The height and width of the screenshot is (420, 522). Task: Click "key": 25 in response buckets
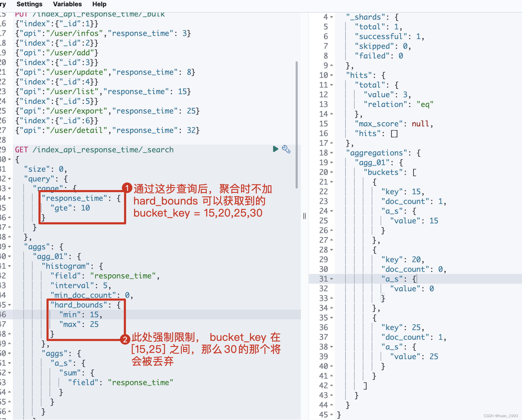403,327
